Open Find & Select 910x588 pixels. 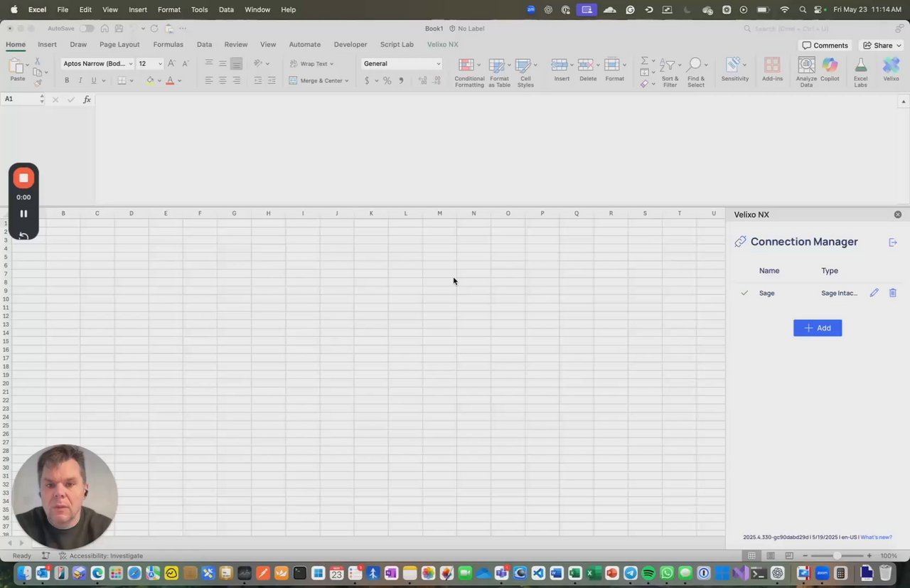pyautogui.click(x=696, y=73)
